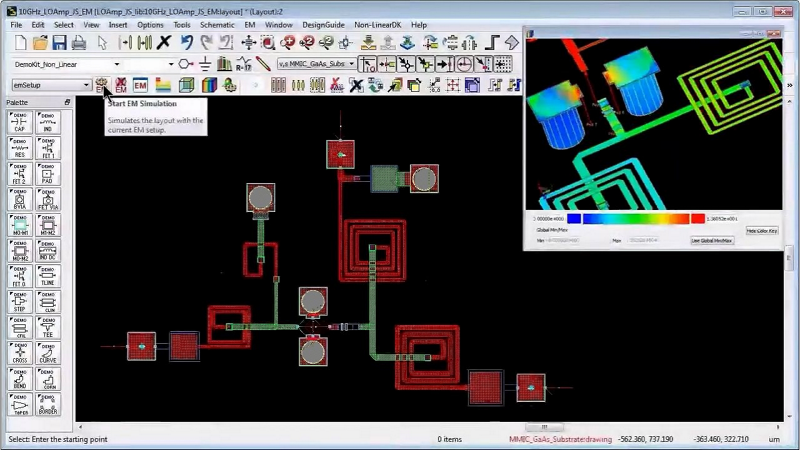Open the component library books icon
800x450 pixels.
tap(224, 64)
